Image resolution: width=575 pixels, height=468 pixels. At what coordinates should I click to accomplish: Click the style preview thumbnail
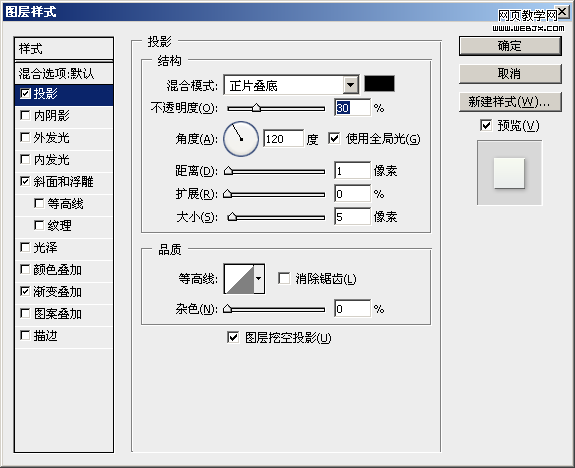click(509, 173)
